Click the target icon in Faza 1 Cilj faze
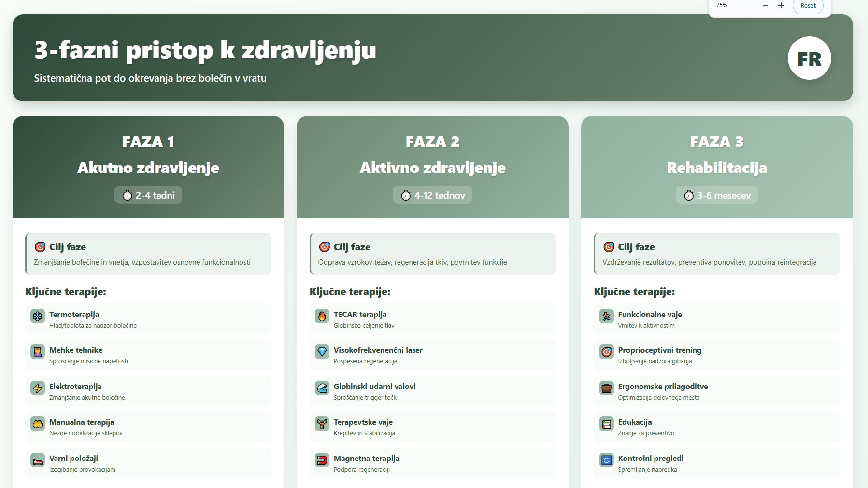The image size is (868, 488). tap(40, 247)
